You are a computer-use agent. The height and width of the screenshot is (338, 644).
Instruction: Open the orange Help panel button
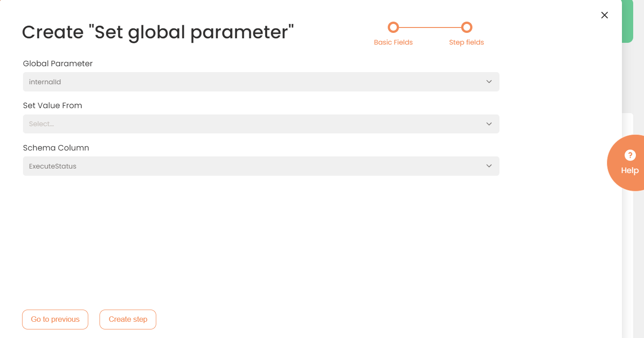point(627,163)
